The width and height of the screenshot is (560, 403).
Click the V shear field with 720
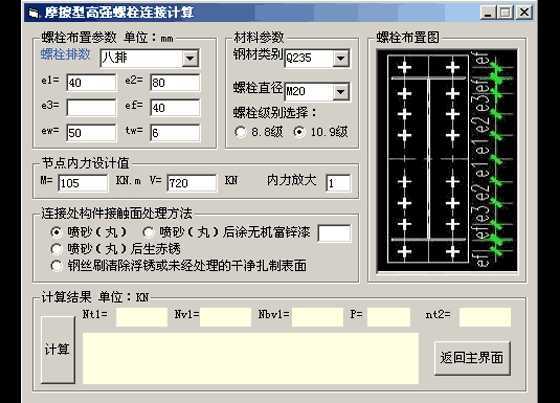pyautogui.click(x=192, y=183)
